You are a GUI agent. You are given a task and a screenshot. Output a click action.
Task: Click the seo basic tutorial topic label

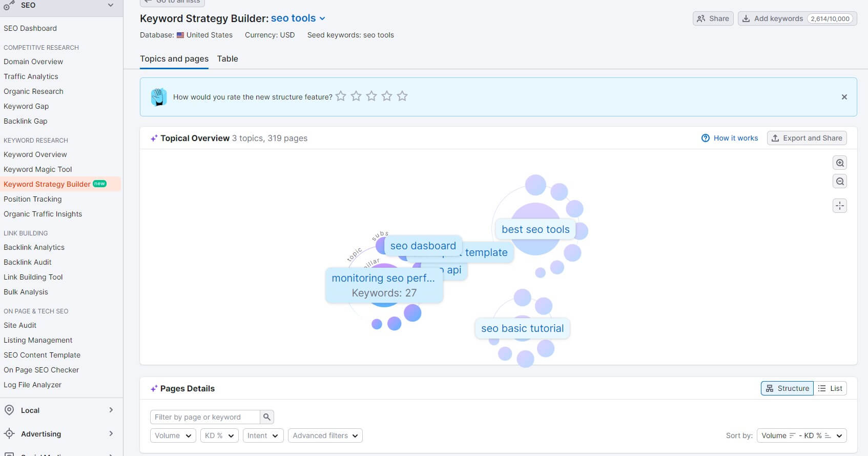tap(523, 328)
